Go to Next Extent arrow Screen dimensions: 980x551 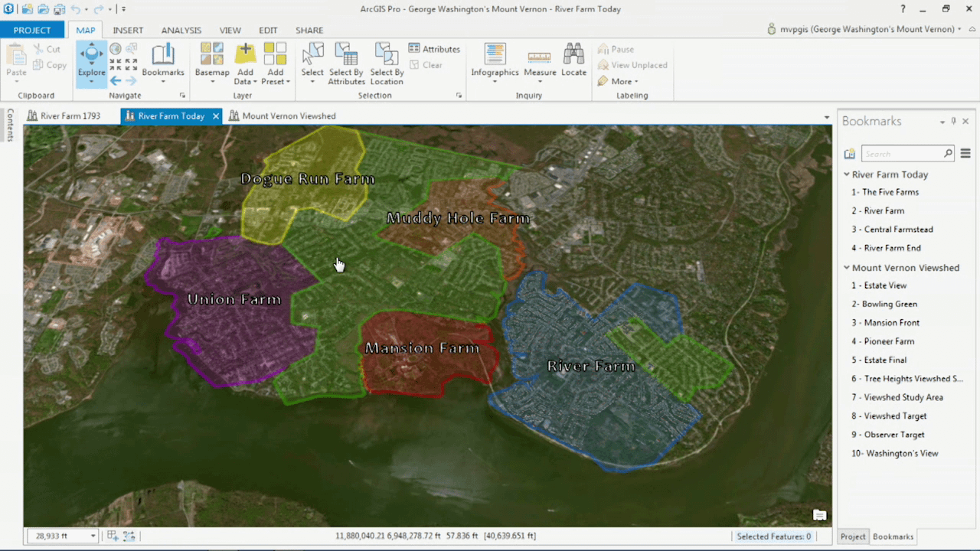tap(131, 80)
